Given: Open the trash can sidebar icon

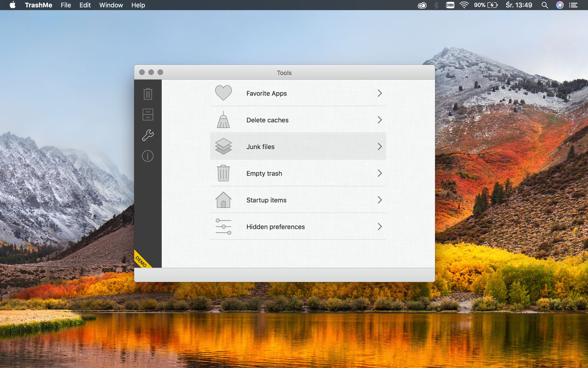Looking at the screenshot, I should coord(148,94).
